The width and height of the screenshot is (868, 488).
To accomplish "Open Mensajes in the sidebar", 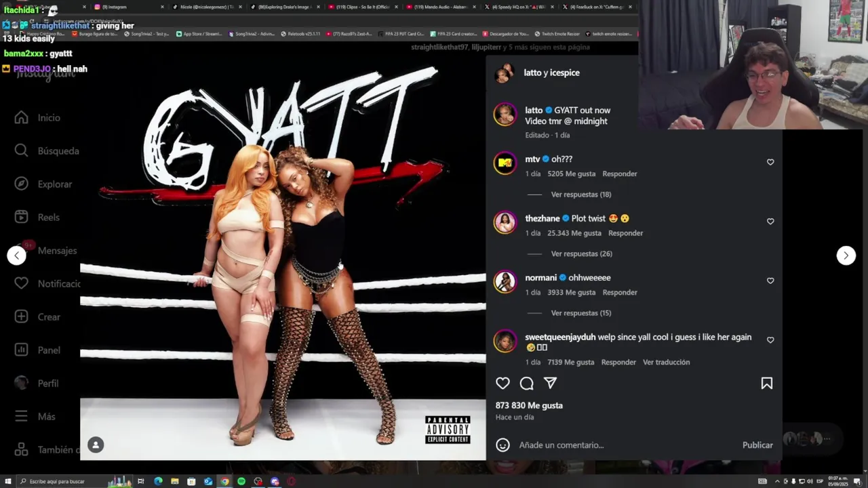I will pos(45,251).
